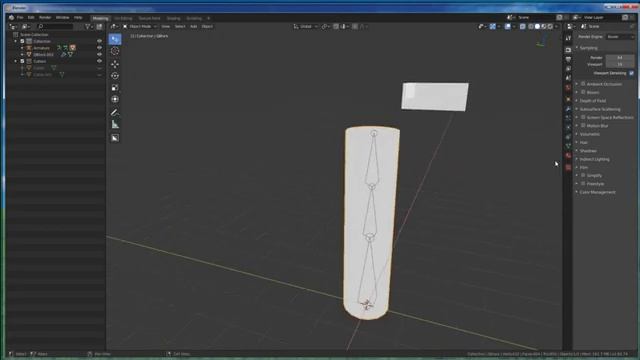Select the Annotate tool
640x360 pixels.
pos(115,113)
